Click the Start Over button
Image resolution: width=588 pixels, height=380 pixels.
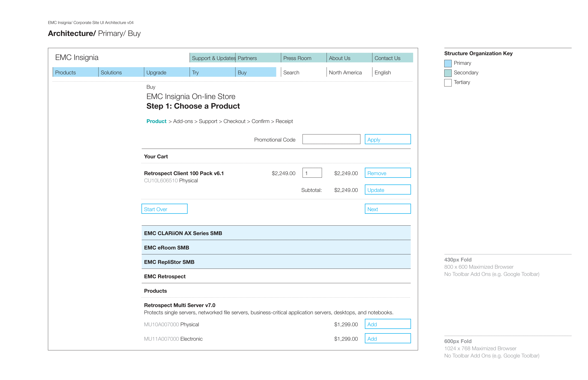[164, 209]
